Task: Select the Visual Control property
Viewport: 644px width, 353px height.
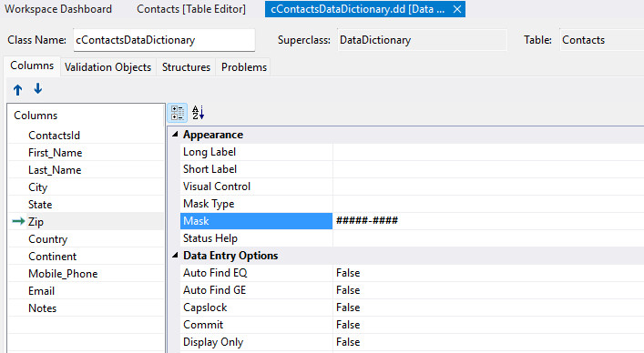Action: click(x=256, y=187)
